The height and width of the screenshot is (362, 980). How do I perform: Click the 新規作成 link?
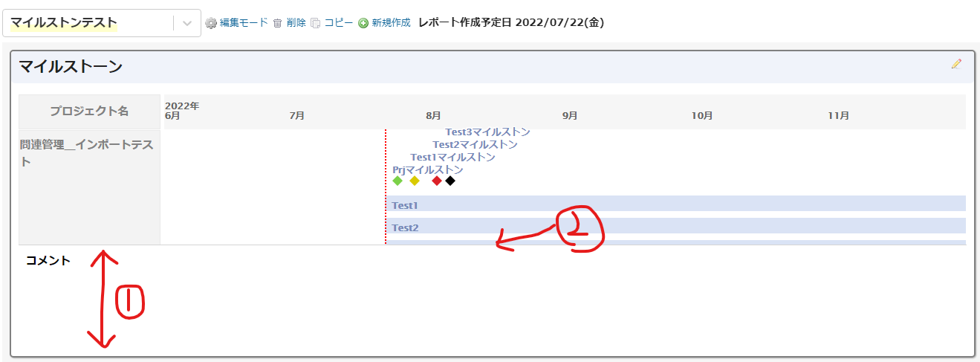tap(391, 23)
